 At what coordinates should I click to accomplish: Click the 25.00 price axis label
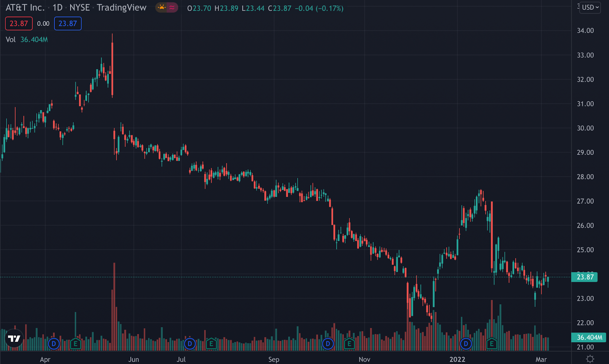pos(585,250)
